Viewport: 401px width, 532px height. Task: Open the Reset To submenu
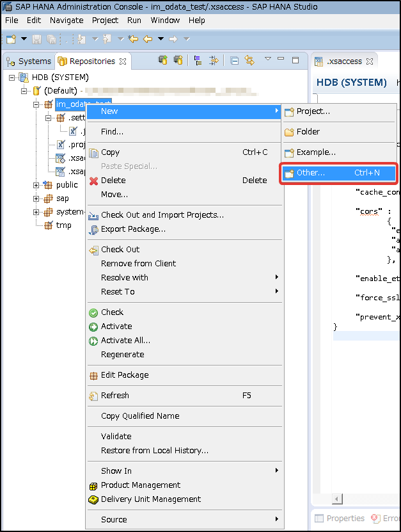184,292
